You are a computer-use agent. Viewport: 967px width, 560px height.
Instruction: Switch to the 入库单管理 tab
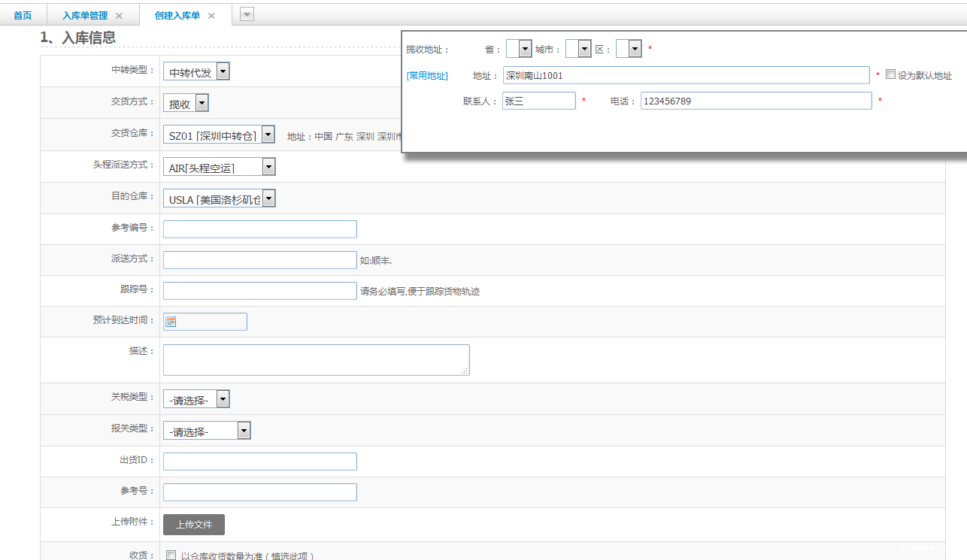click(84, 16)
